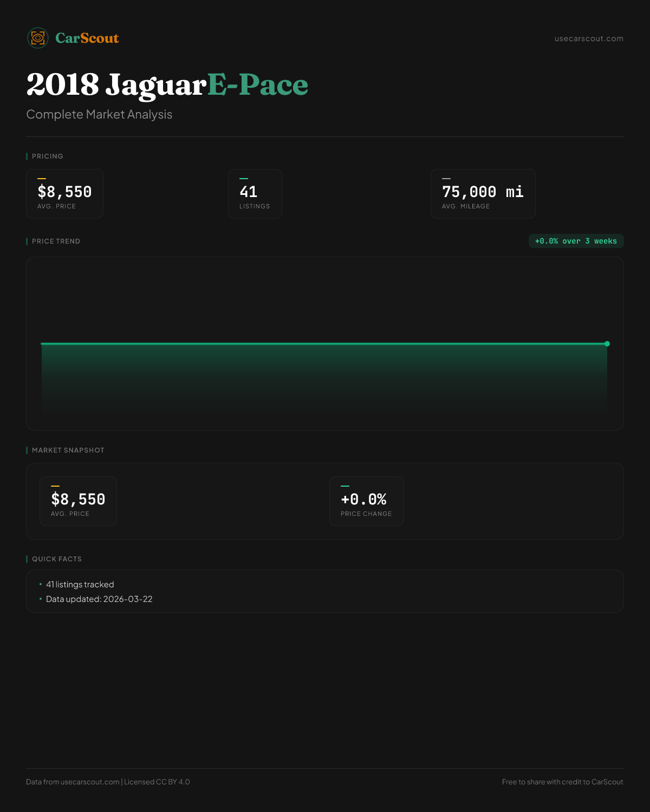Click the Avg. Price card under Pricing

[64, 194]
